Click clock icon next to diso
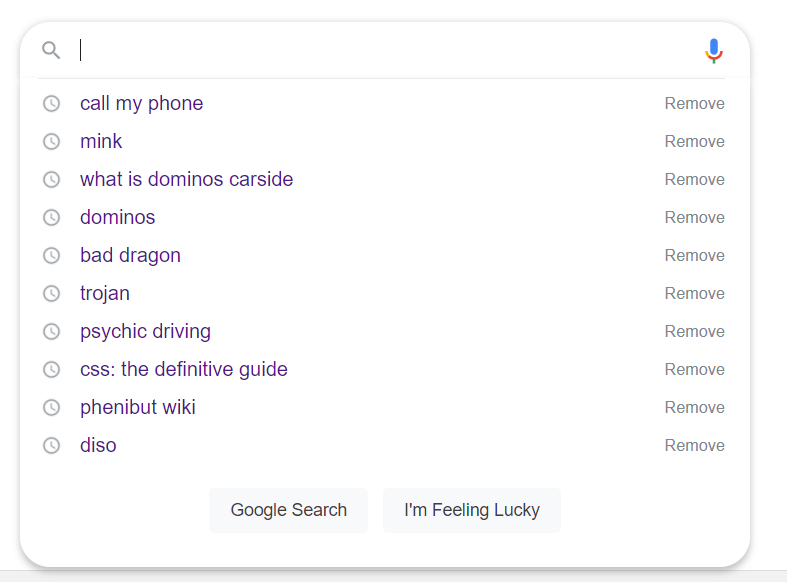This screenshot has width=787, height=582. tap(52, 446)
